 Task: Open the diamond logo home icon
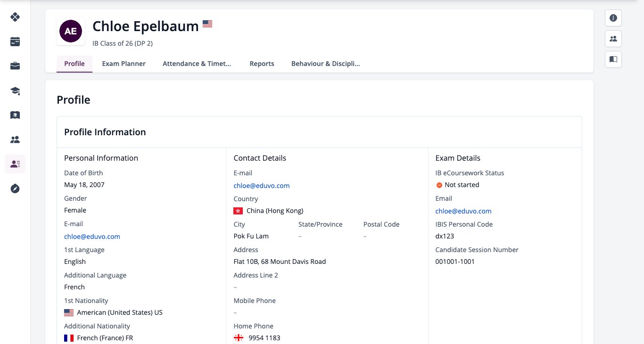point(15,17)
